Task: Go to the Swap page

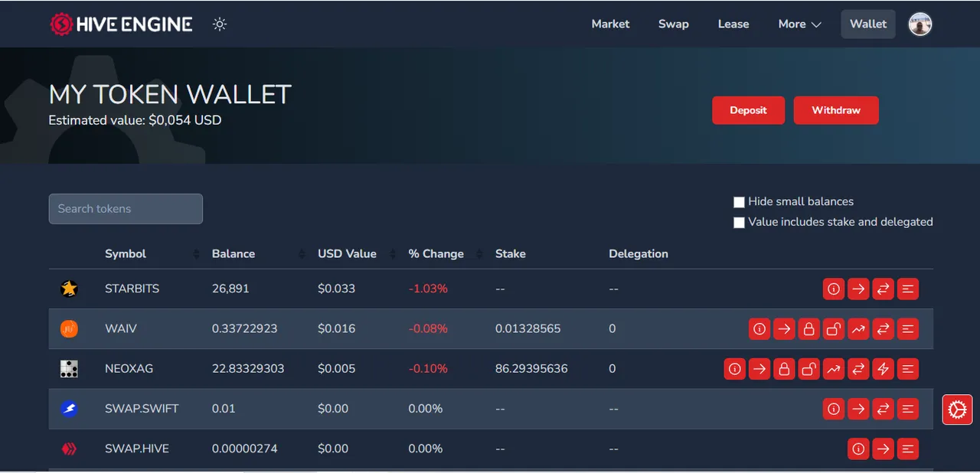Action: [x=674, y=24]
